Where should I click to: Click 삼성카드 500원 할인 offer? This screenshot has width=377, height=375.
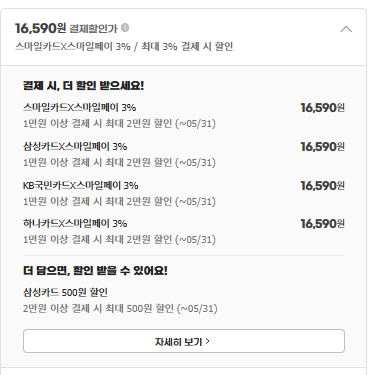65,292
